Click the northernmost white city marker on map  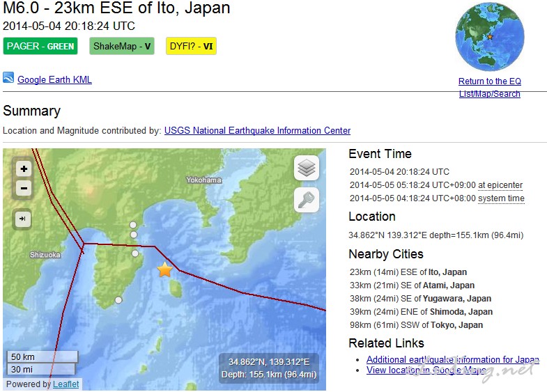click(133, 225)
